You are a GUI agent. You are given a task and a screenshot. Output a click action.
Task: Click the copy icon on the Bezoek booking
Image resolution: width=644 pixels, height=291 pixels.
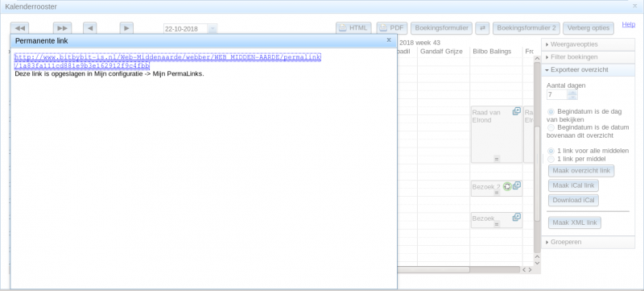tap(516, 217)
